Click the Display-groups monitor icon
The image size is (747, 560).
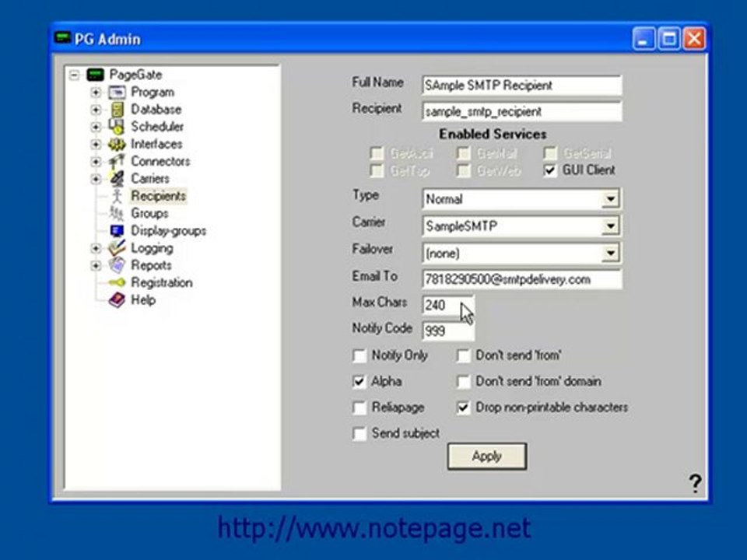tap(117, 231)
